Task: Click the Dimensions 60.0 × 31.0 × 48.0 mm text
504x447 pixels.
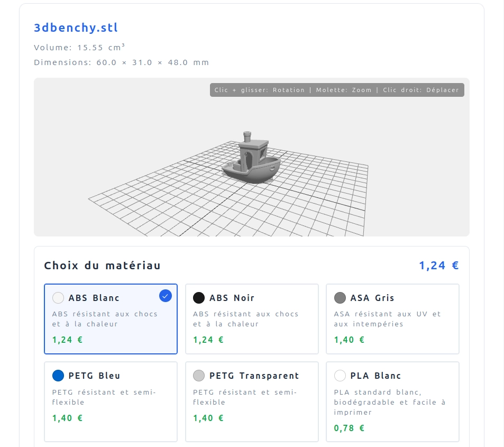Action: pyautogui.click(x=121, y=62)
